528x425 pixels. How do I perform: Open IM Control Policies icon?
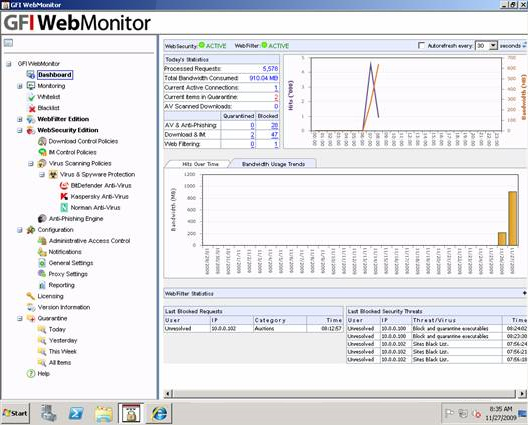pos(42,152)
